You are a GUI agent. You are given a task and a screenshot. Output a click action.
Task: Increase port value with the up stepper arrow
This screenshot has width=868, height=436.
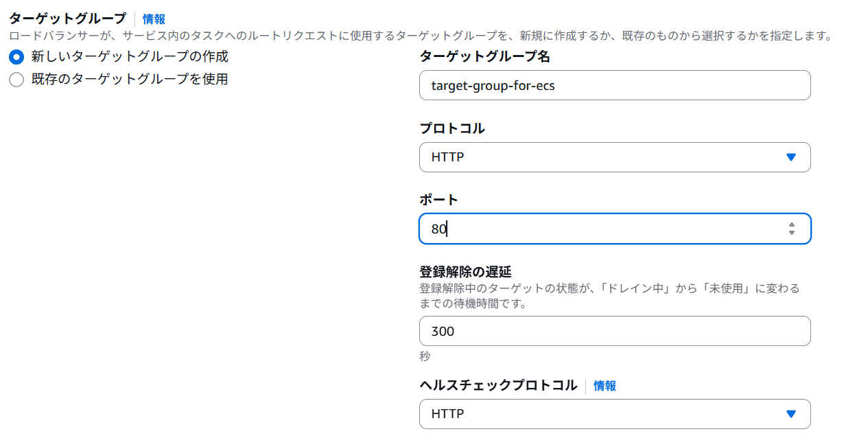click(x=792, y=225)
